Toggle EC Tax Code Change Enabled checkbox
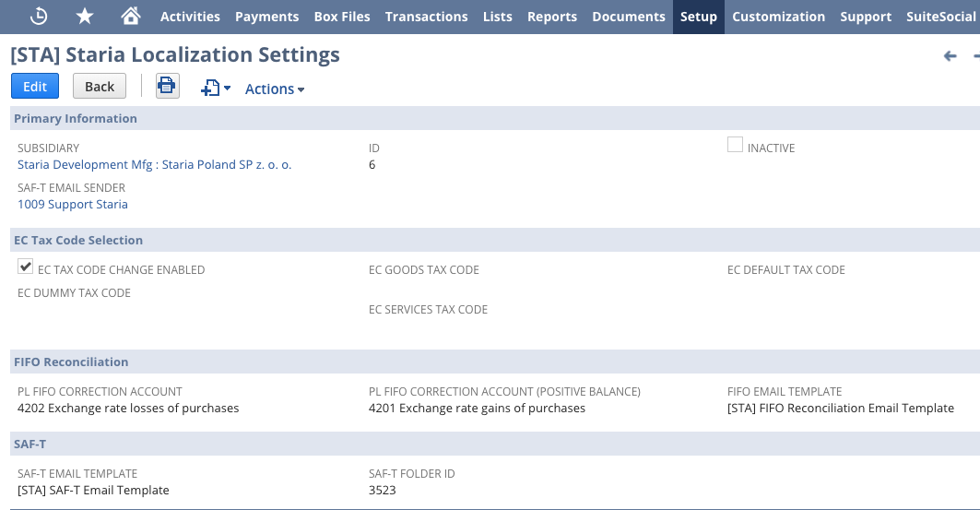The height and width of the screenshot is (510, 980). (x=25, y=267)
